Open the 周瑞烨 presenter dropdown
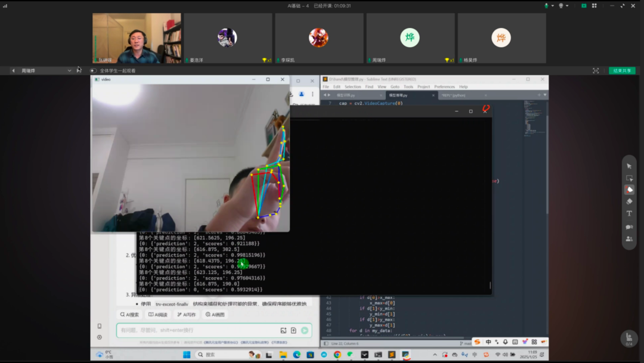Image resolution: width=644 pixels, height=363 pixels. (x=69, y=70)
